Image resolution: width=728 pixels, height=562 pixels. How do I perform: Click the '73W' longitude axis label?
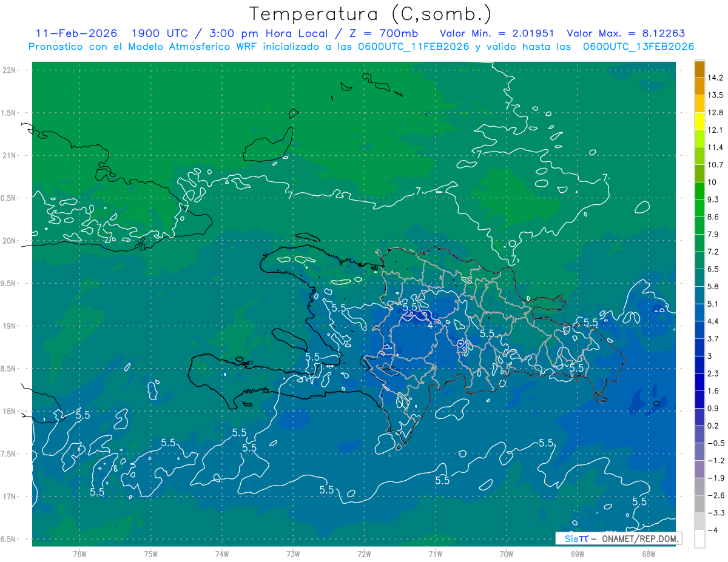click(293, 554)
